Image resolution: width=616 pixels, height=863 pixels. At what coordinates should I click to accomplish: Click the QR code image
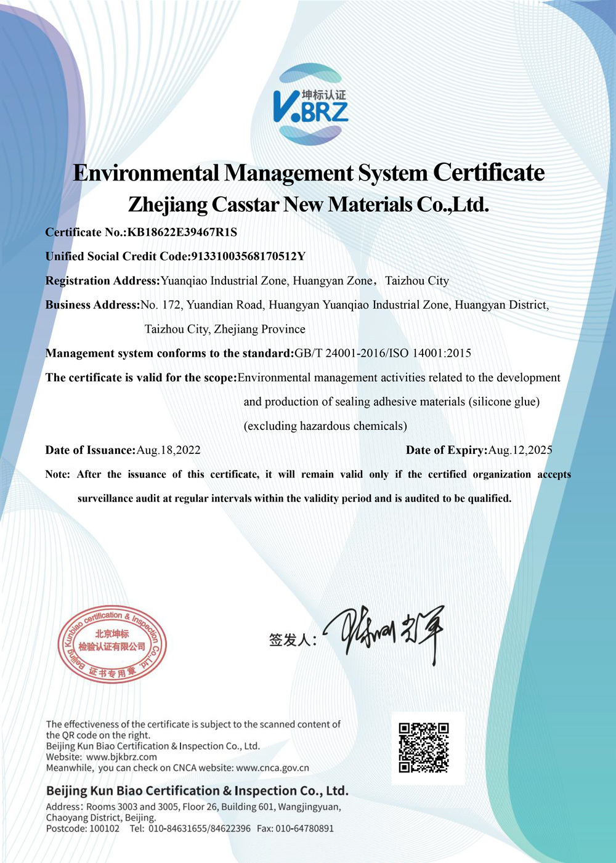click(x=424, y=747)
